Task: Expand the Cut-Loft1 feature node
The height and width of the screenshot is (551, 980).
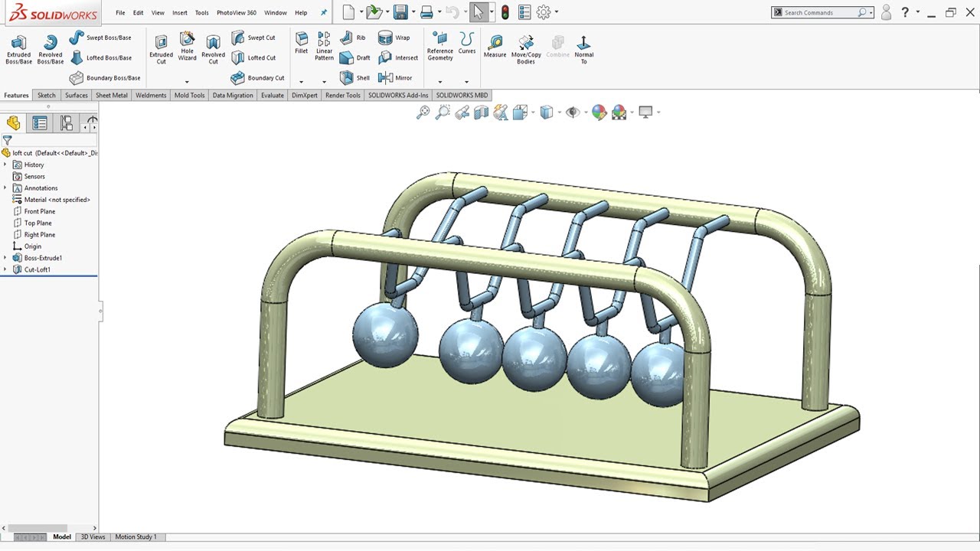Action: tap(5, 269)
